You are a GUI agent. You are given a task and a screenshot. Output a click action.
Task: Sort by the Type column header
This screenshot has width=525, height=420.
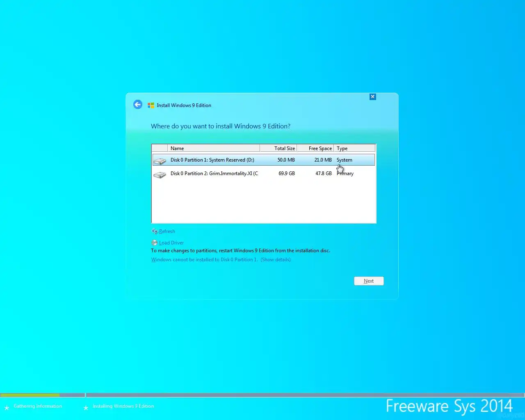(354, 148)
